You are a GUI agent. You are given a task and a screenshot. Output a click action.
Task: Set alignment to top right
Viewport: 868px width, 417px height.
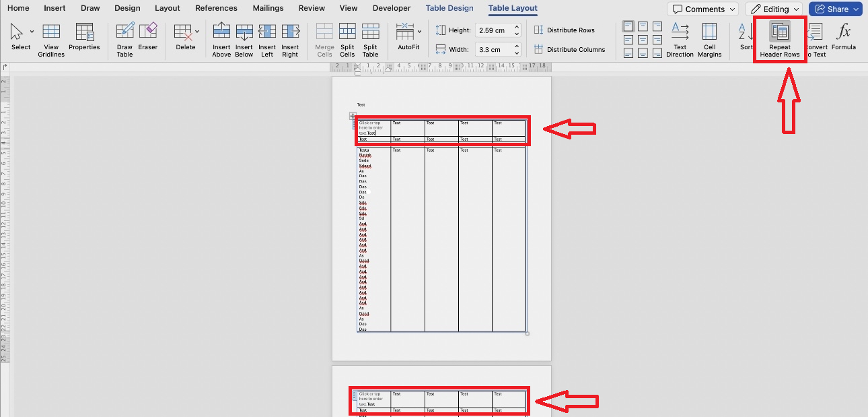[657, 26]
